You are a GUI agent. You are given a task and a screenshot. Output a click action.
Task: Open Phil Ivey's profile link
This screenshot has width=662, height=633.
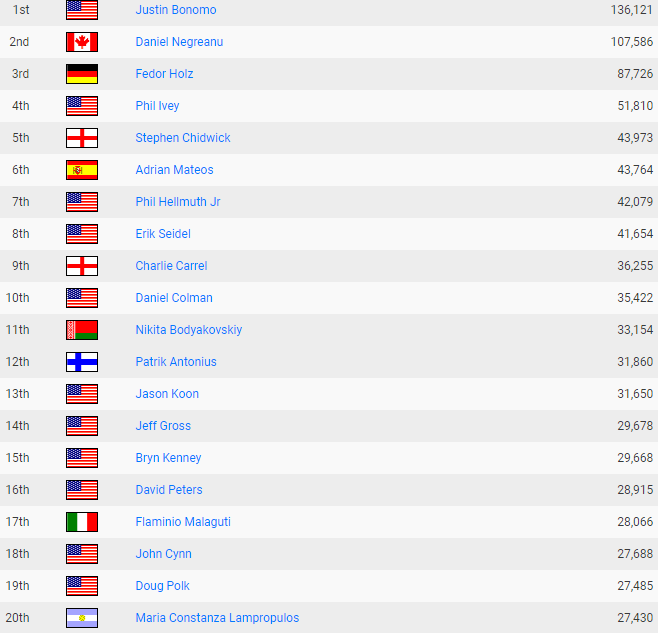coord(157,106)
